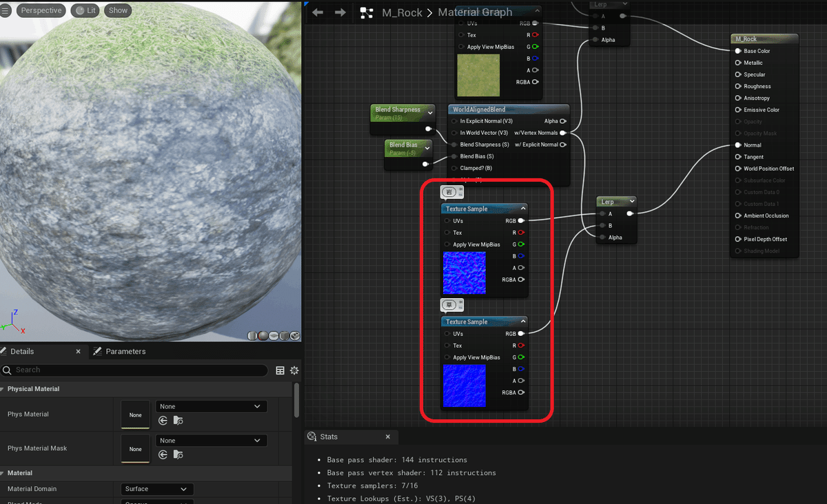
Task: Go back with the left arrow in graph
Action: click(x=318, y=12)
